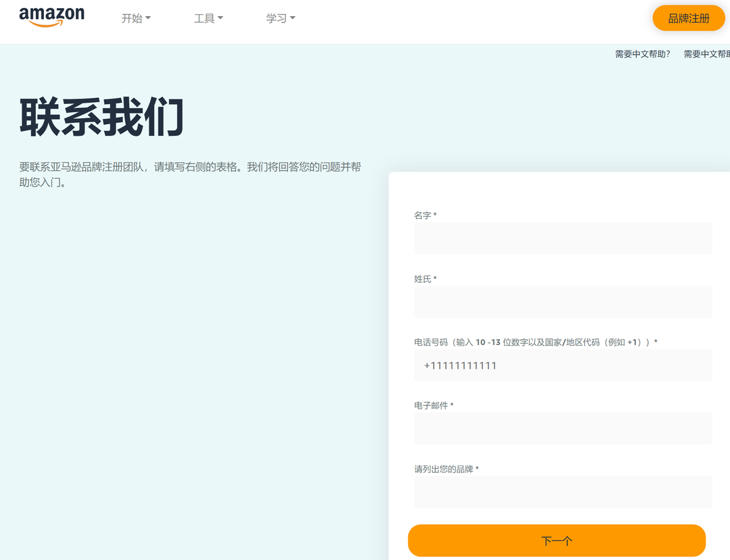730x560 pixels.
Task: Click the 请列出您的品牌 input field
Action: 562,492
